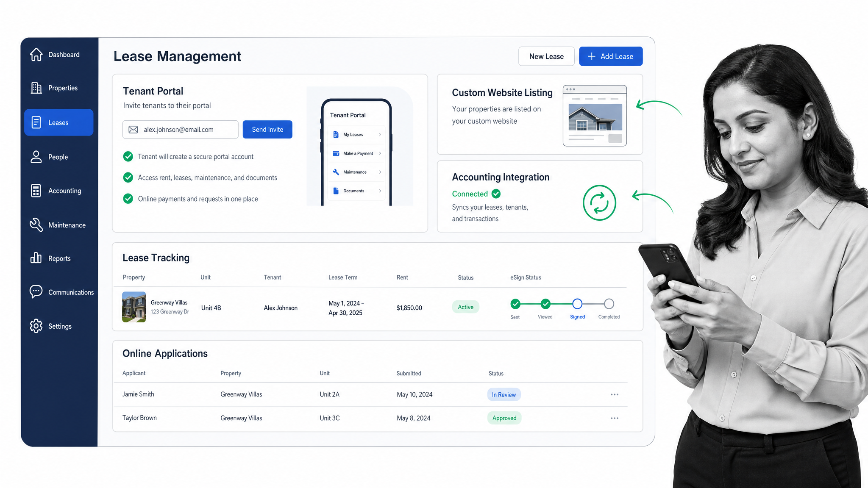This screenshot has width=868, height=488.
Task: Select Leases in the sidebar
Action: point(59,122)
